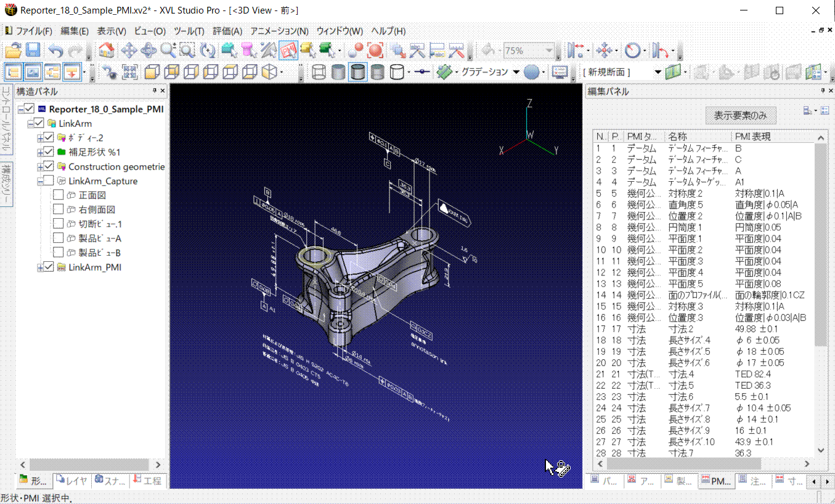Open the 編集(E) menu

tap(75, 31)
